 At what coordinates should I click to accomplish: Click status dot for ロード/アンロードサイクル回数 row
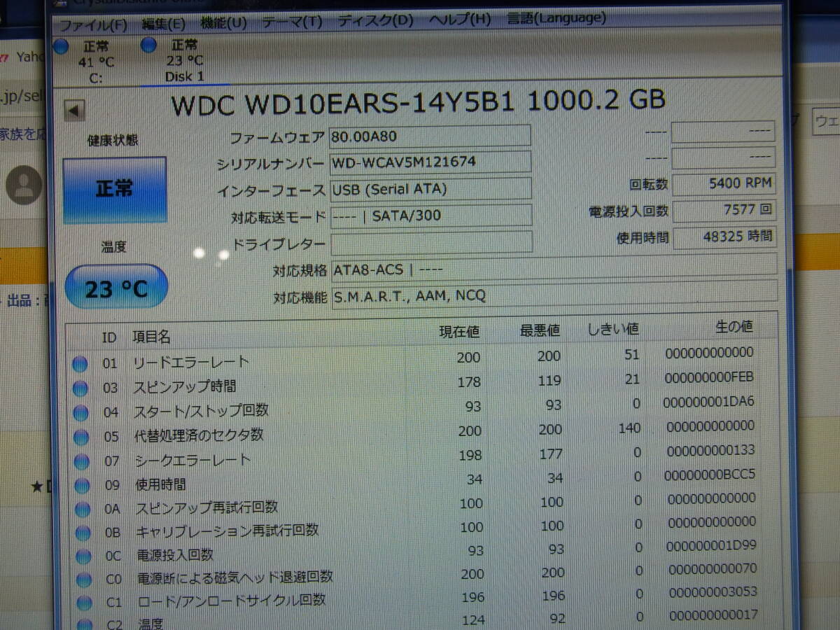pos(84,602)
